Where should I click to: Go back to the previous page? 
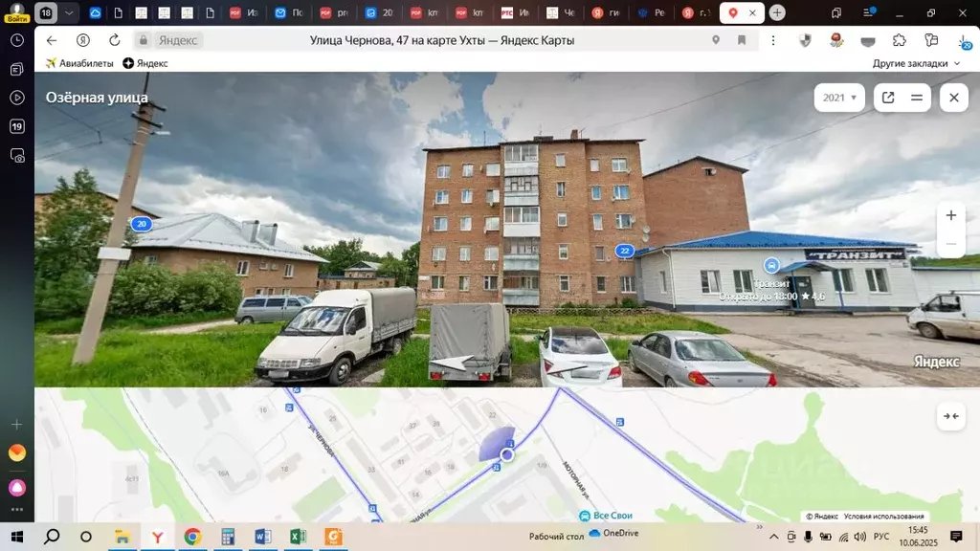pyautogui.click(x=52, y=40)
